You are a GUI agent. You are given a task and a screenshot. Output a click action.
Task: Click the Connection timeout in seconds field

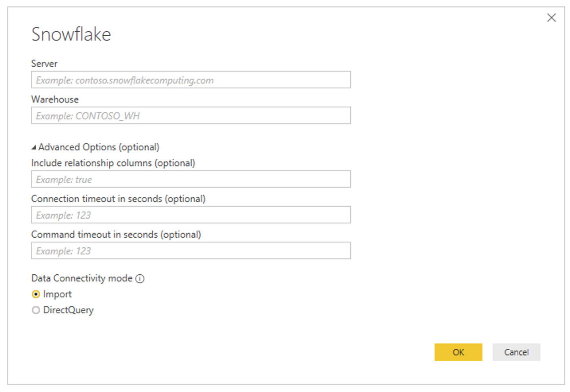click(x=191, y=215)
